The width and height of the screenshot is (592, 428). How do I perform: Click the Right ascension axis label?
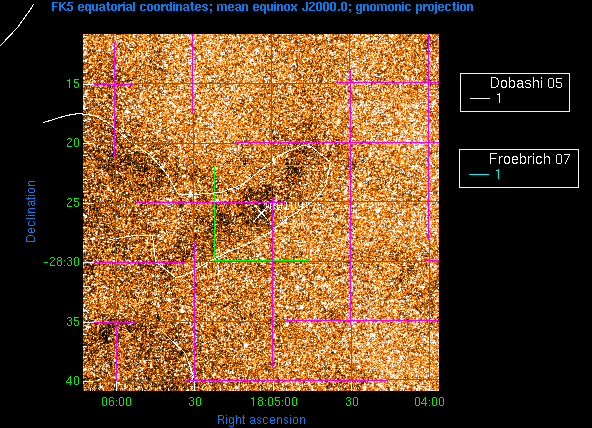(261, 420)
